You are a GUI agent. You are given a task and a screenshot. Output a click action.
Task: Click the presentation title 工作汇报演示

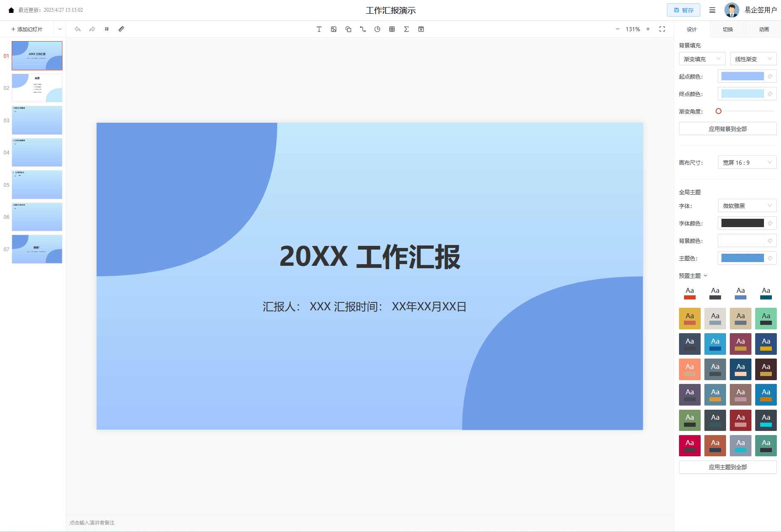(390, 10)
